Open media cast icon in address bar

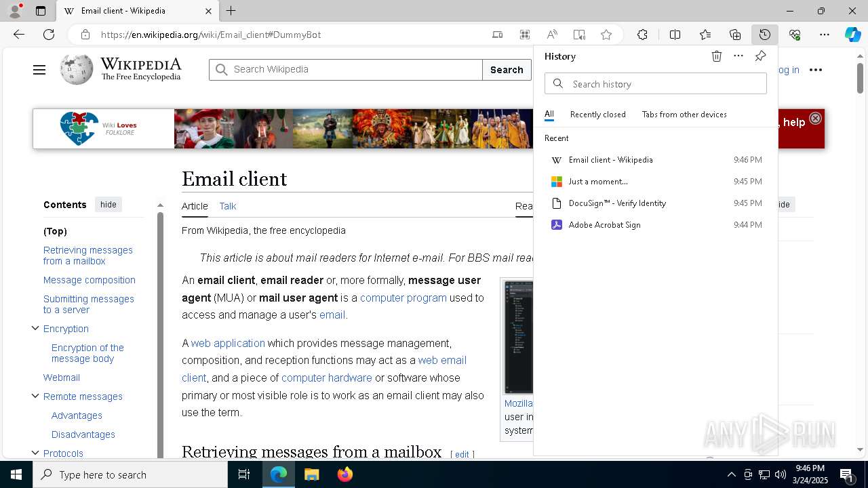497,35
